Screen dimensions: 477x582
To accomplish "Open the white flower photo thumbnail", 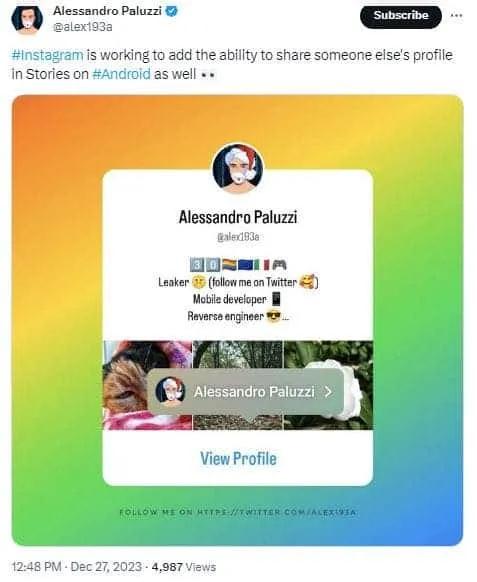I will 329,385.
